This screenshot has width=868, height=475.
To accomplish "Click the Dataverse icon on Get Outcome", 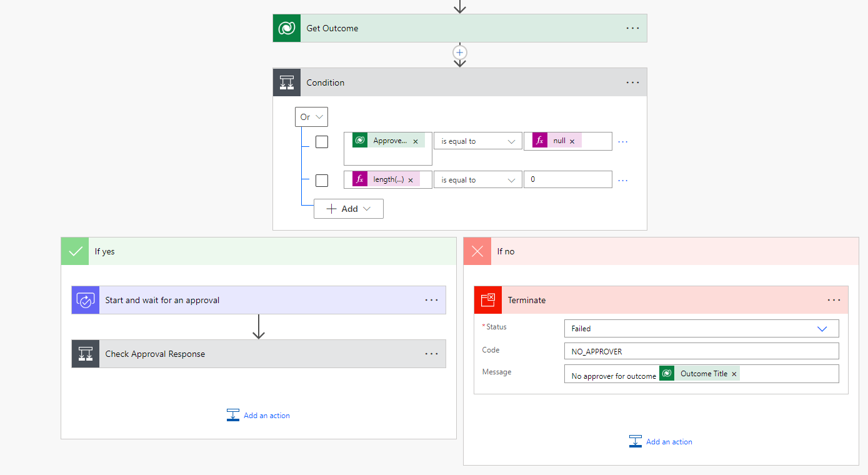I will (x=287, y=28).
